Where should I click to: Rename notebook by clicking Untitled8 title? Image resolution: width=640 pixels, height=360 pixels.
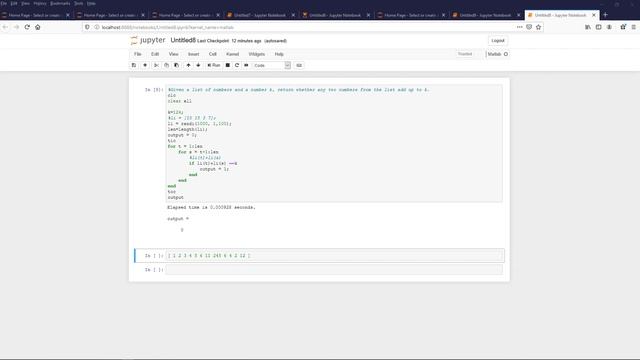pos(183,40)
